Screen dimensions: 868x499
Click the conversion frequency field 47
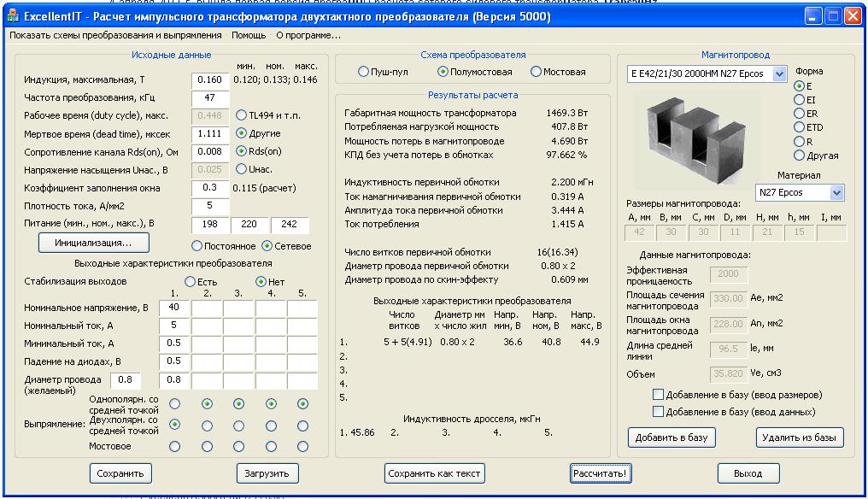tap(210, 97)
